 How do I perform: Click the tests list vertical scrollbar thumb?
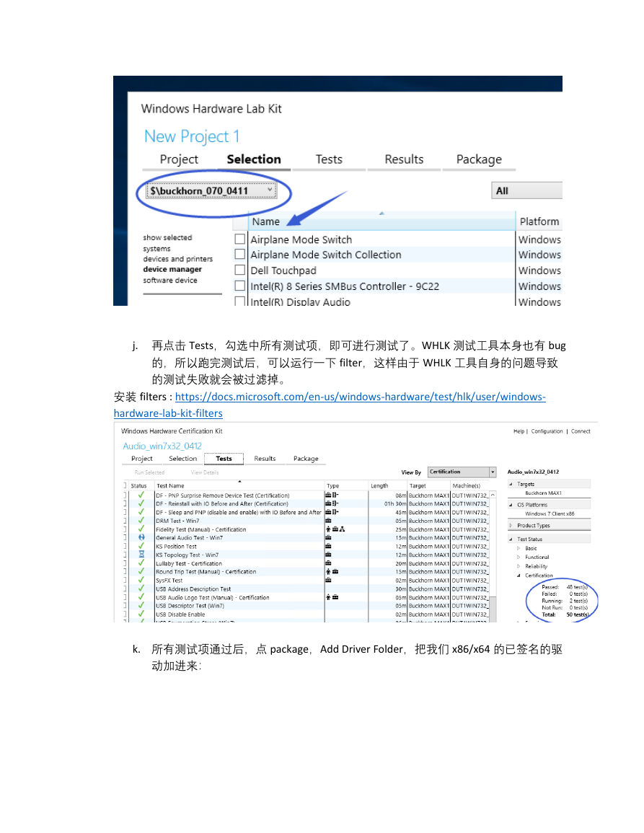[493, 609]
